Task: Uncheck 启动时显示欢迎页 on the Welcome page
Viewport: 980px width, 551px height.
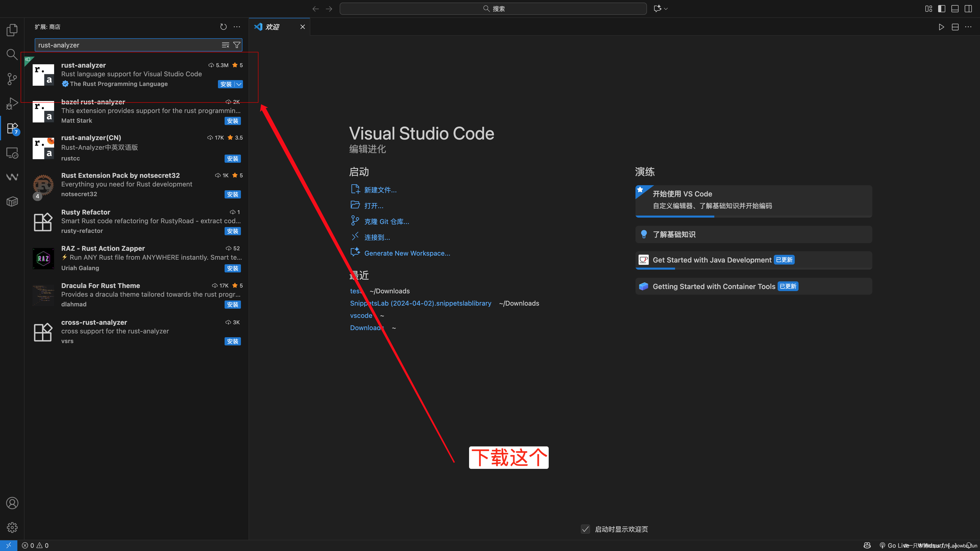Action: pos(585,529)
